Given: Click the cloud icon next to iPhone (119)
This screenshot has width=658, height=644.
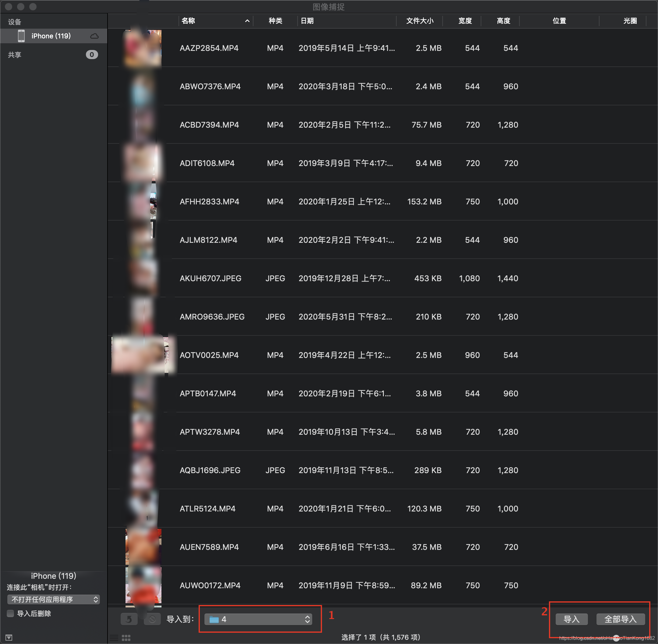Looking at the screenshot, I should (94, 36).
